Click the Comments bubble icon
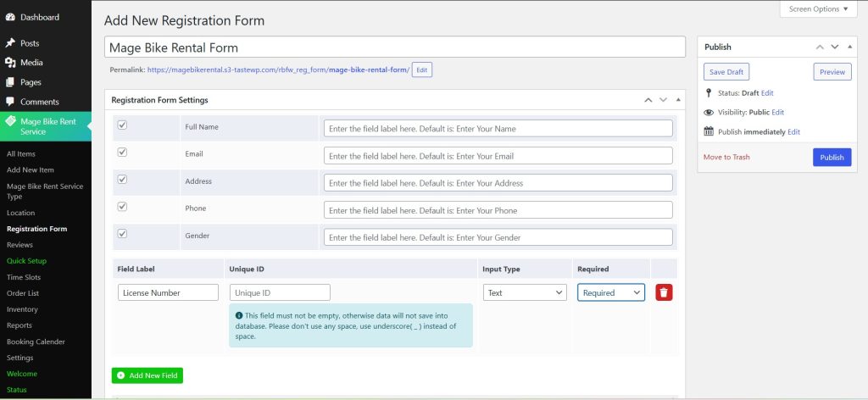This screenshot has height=400, width=868. coord(10,102)
